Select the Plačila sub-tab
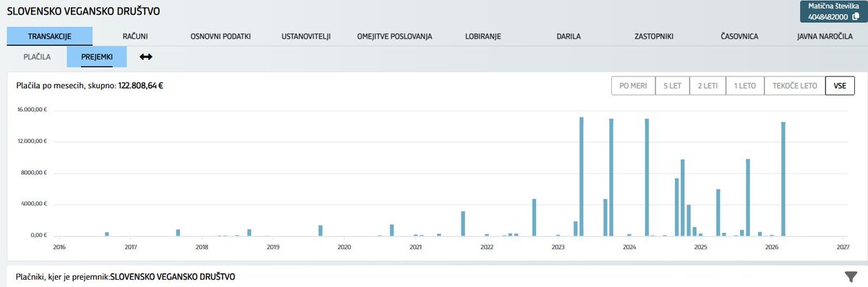The height and width of the screenshot is (287, 868). 37,56
